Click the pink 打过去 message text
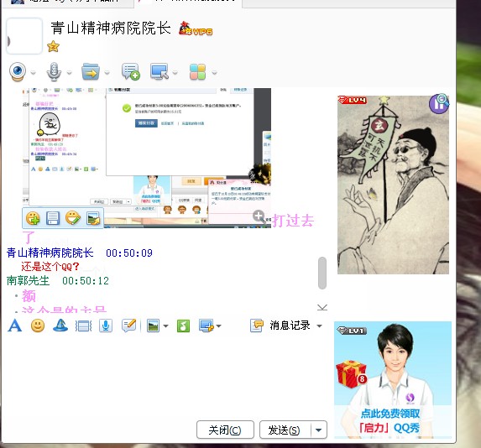This screenshot has height=448, width=481. point(293,221)
